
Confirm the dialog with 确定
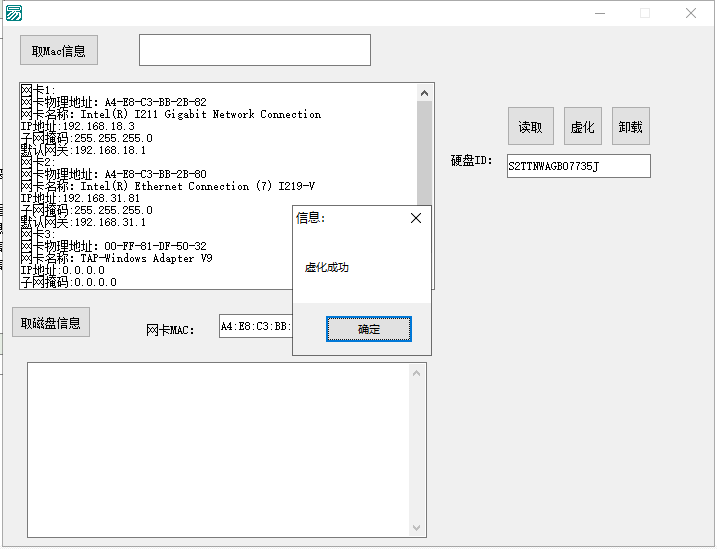click(x=369, y=329)
